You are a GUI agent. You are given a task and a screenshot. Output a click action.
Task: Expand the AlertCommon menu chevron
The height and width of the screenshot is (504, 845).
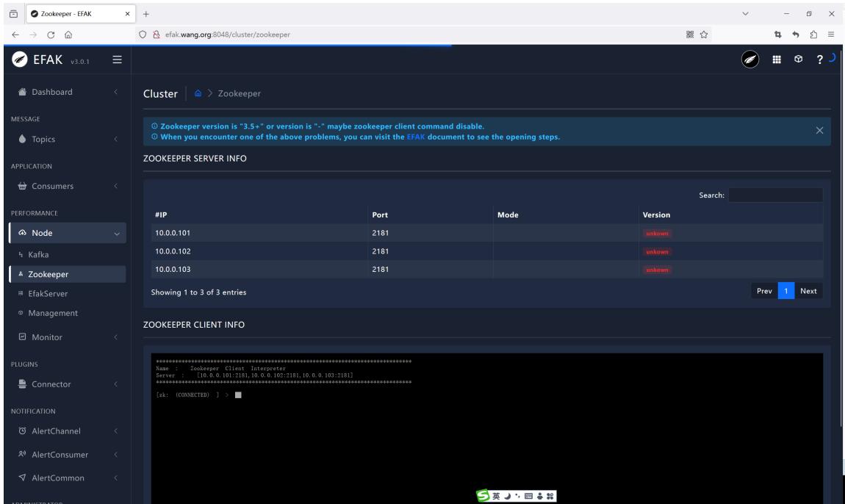pos(116,478)
